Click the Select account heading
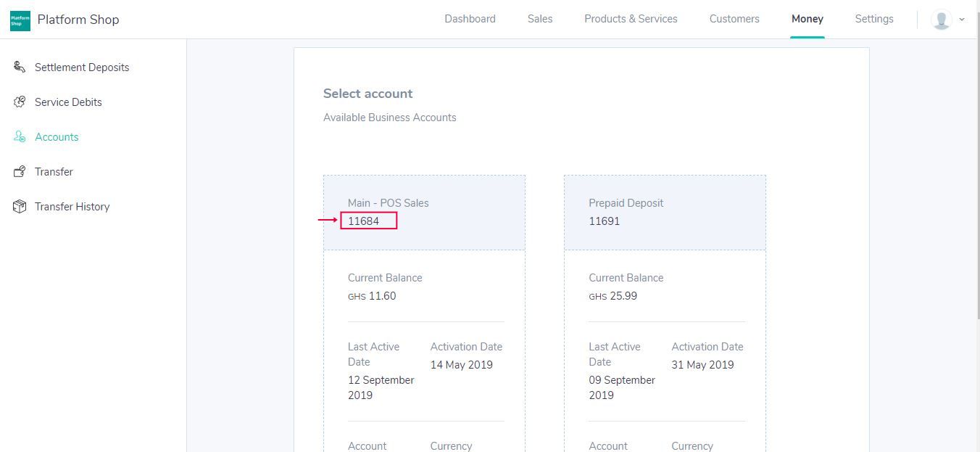The width and height of the screenshot is (980, 452). pos(367,94)
